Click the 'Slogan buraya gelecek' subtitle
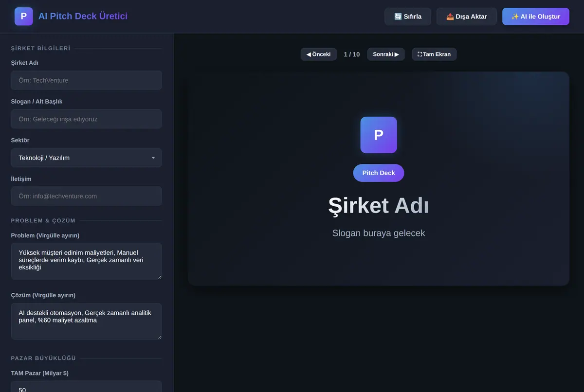 [x=379, y=233]
